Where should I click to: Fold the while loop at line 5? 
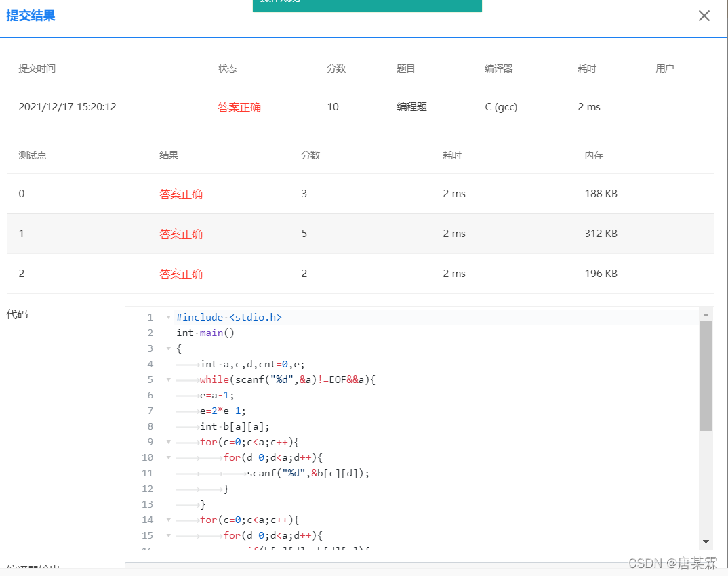click(x=168, y=379)
